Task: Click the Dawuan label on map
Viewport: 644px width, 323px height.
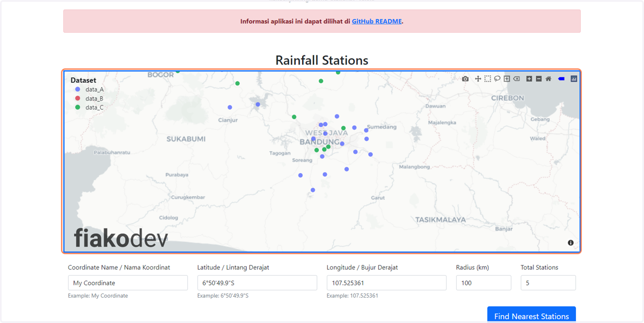Action: (435, 106)
